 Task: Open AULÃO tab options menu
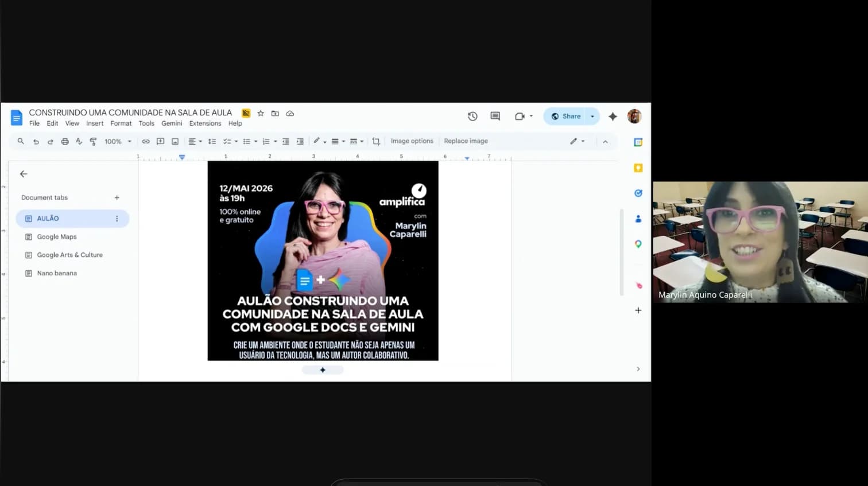coord(117,219)
